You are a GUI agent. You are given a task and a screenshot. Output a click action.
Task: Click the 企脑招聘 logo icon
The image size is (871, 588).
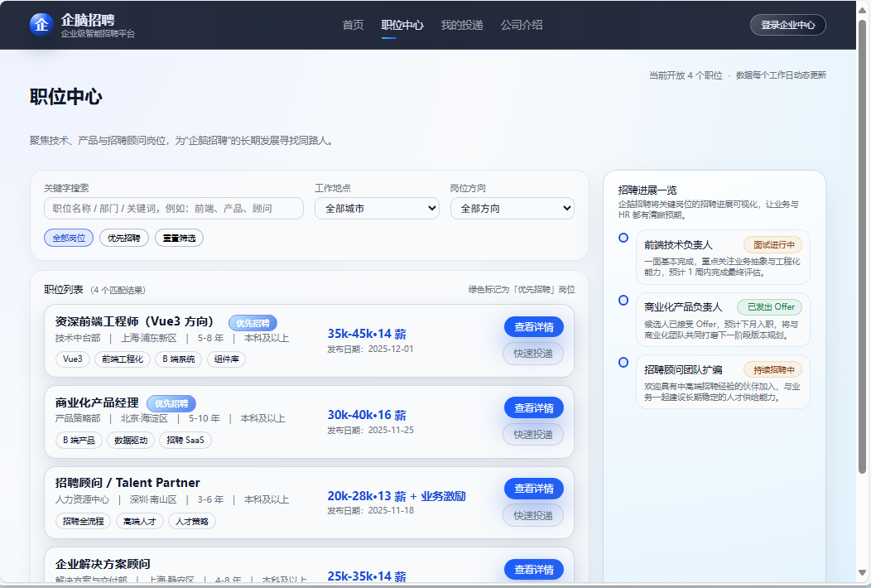[41, 25]
